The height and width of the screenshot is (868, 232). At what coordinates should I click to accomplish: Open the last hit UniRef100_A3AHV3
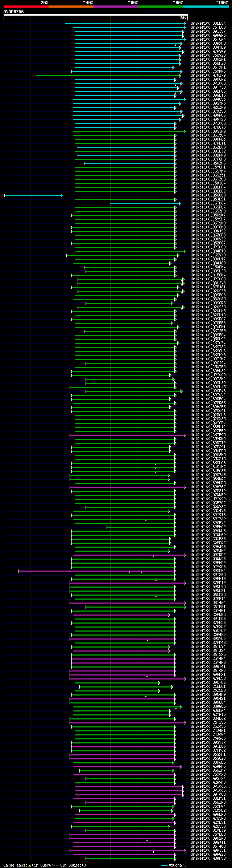click(208, 859)
